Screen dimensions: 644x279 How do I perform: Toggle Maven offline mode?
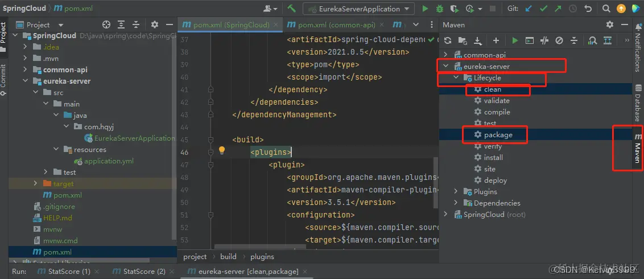pyautogui.click(x=544, y=40)
